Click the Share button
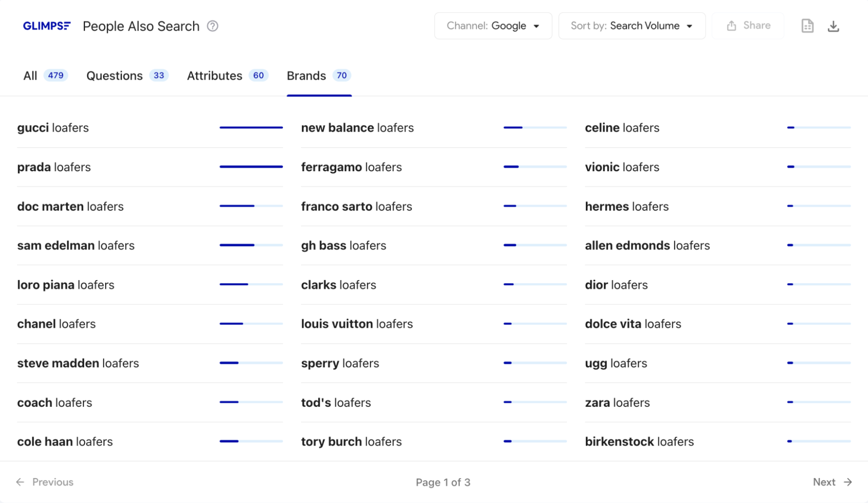 (x=748, y=26)
